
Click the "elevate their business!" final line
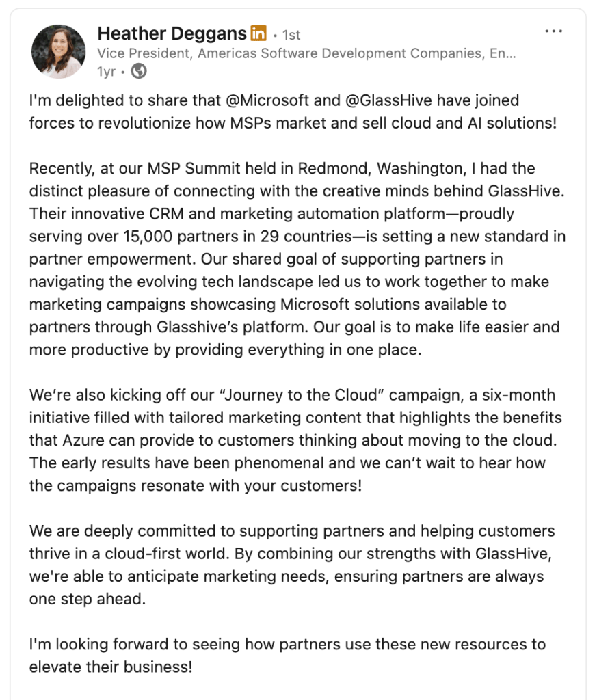[111, 667]
